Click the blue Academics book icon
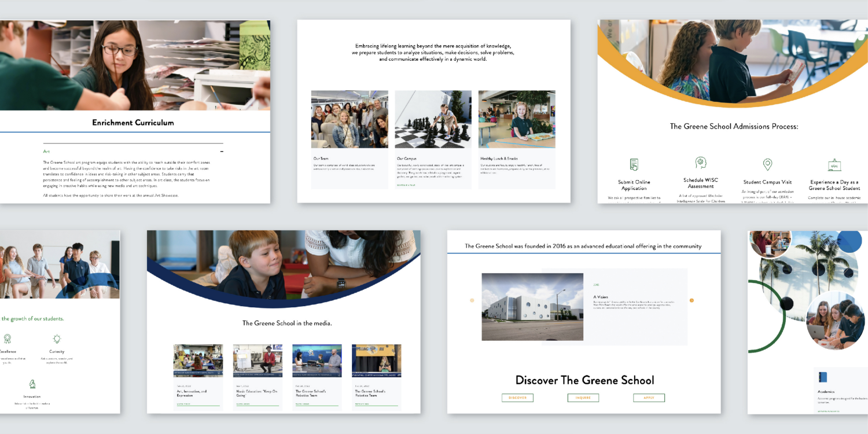Image resolution: width=868 pixels, height=434 pixels. [x=822, y=377]
